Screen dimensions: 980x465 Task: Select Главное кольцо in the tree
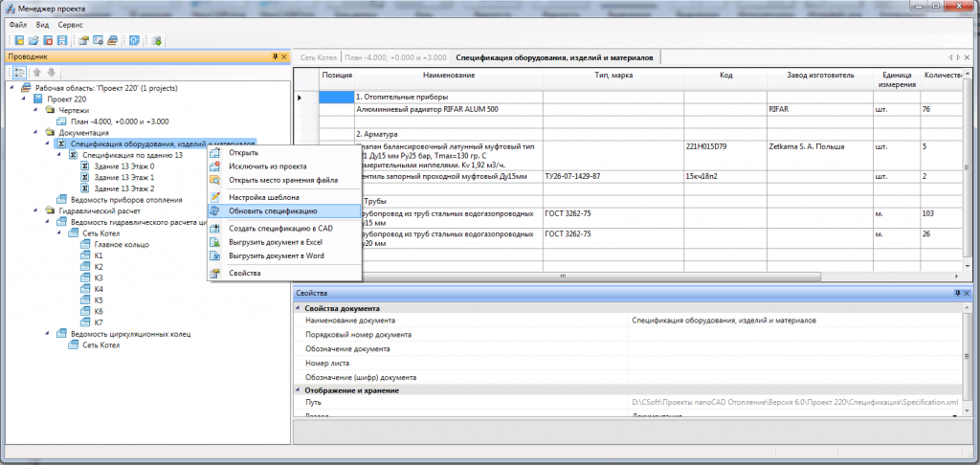(x=122, y=244)
